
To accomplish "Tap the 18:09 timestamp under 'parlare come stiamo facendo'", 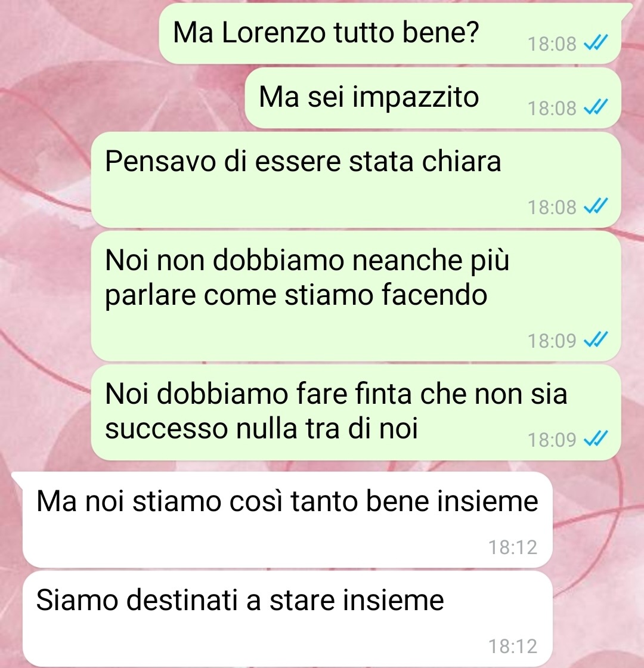I will [552, 341].
